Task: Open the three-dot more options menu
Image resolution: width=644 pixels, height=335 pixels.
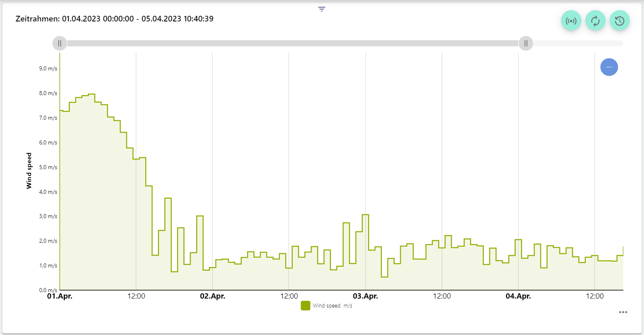Action: pyautogui.click(x=623, y=312)
